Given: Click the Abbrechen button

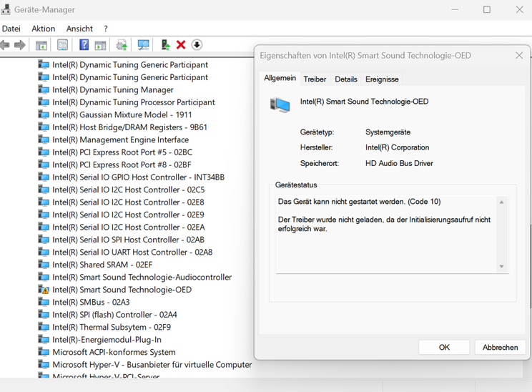Looking at the screenshot, I should click(500, 347).
